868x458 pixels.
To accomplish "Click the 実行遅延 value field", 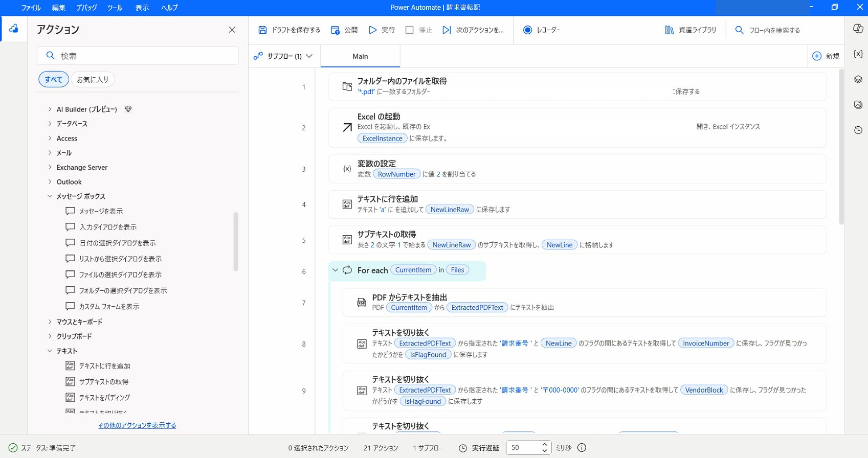I will (x=523, y=448).
